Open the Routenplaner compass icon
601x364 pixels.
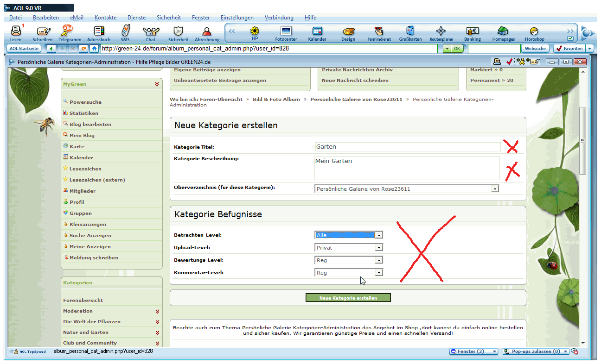coord(441,32)
